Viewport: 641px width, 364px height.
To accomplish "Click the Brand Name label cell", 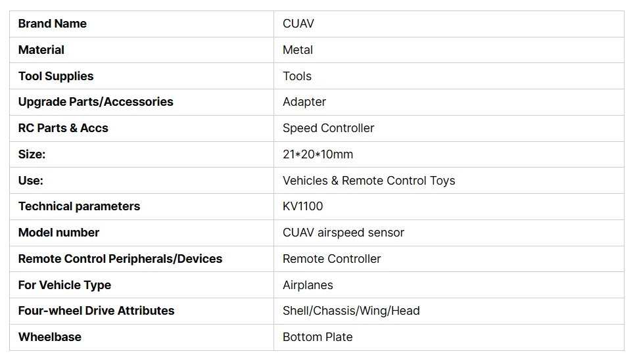I will coord(53,24).
